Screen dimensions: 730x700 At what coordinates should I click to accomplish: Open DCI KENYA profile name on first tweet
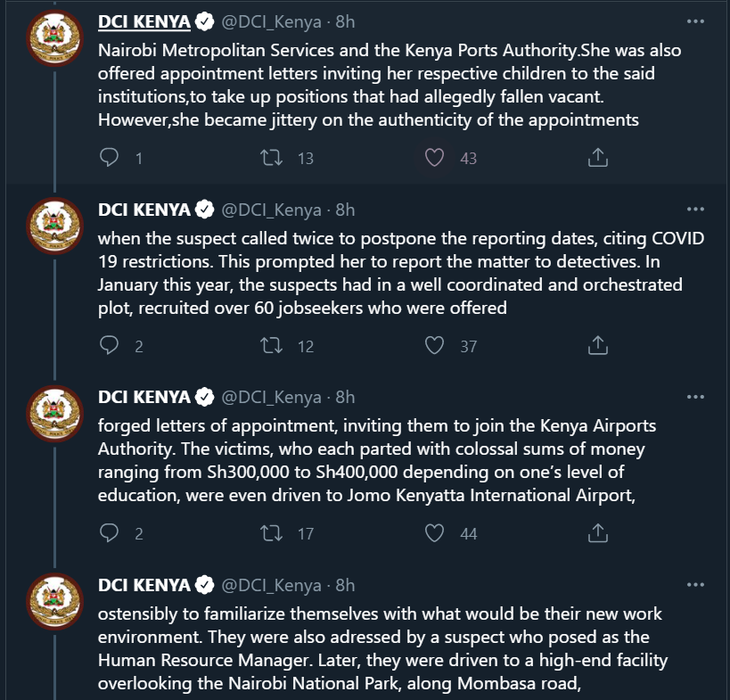click(144, 21)
